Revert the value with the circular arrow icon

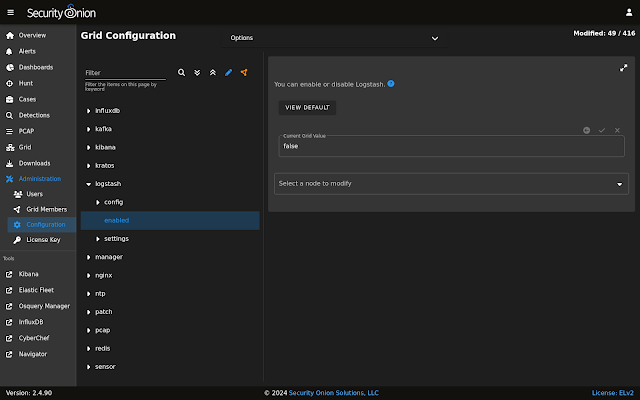587,130
